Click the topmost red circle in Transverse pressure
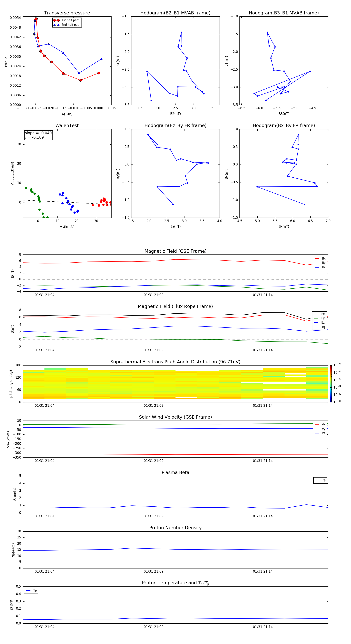 [x=36, y=19]
